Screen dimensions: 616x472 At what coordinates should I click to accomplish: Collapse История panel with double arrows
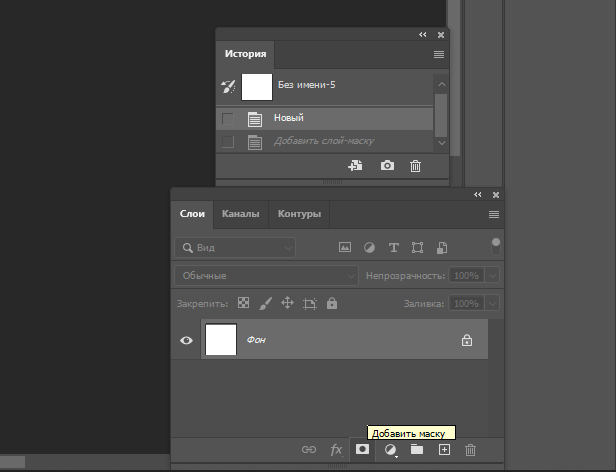tap(423, 35)
